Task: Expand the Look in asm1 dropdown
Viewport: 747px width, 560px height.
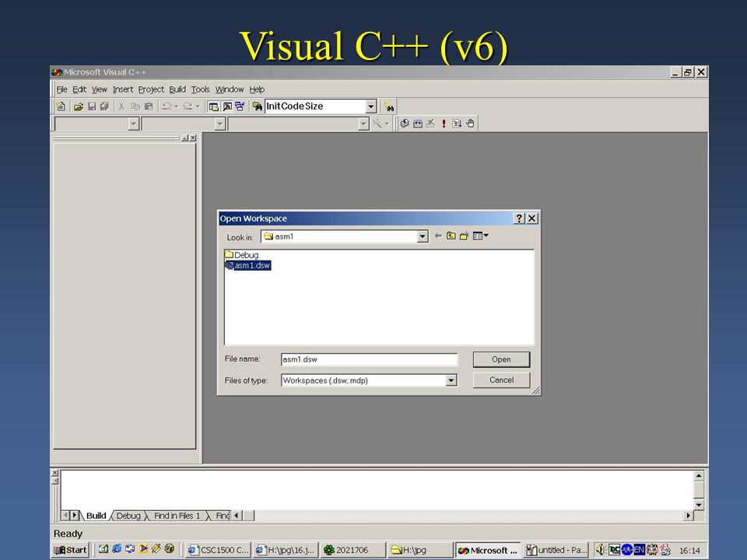Action: pyautogui.click(x=423, y=236)
